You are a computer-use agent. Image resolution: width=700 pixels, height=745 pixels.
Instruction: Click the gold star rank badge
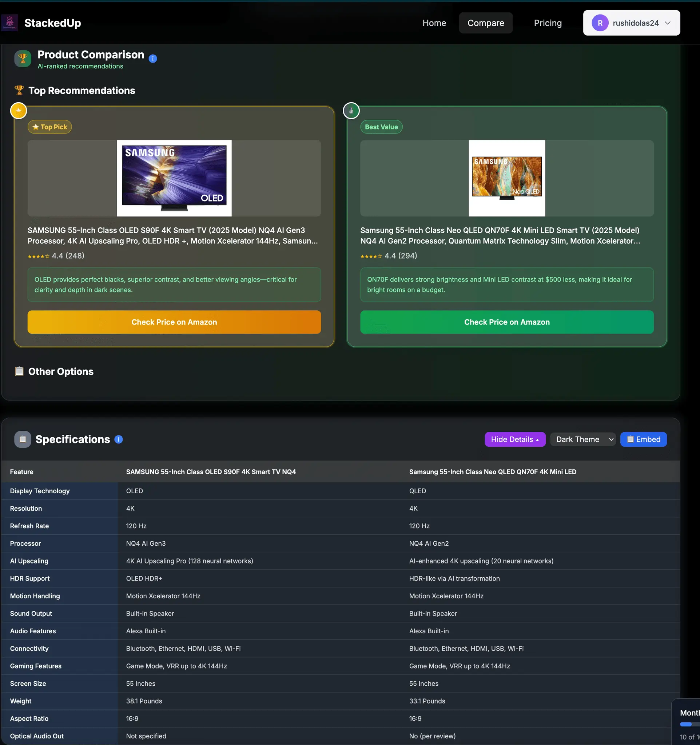18,111
